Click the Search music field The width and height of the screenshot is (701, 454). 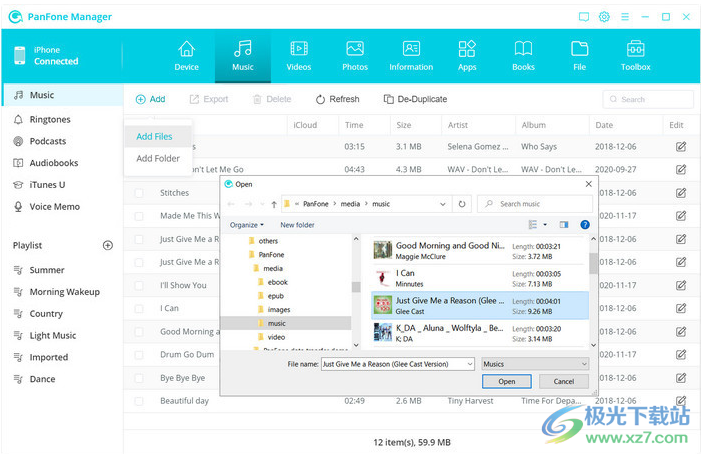point(535,204)
